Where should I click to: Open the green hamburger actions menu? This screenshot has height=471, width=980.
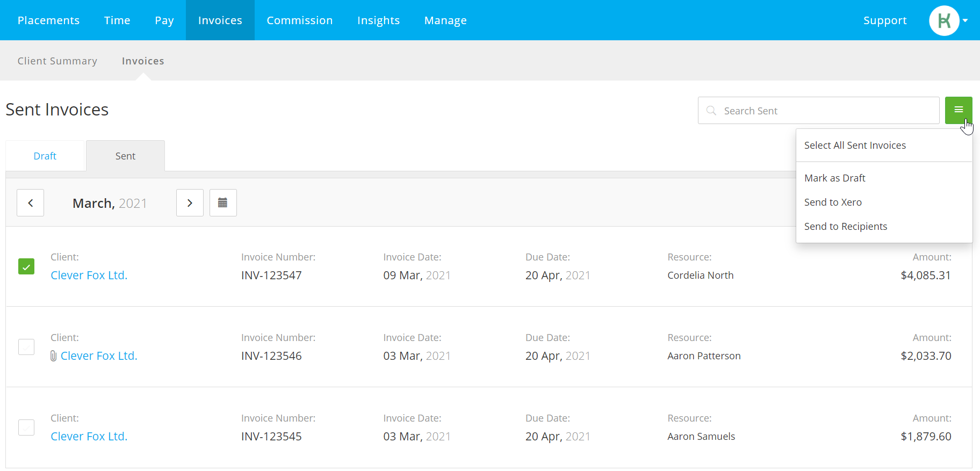coord(959,110)
